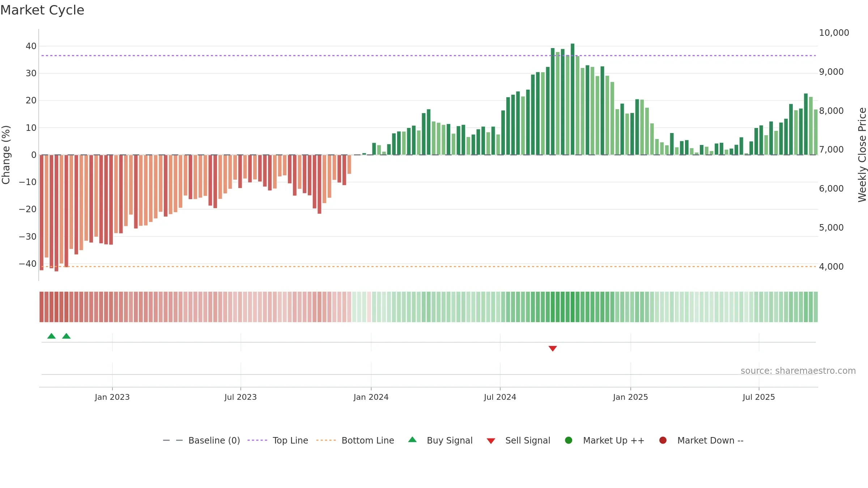Click the Weekly Close Price axis title
This screenshot has height=488, width=868.
pyautogui.click(x=862, y=155)
